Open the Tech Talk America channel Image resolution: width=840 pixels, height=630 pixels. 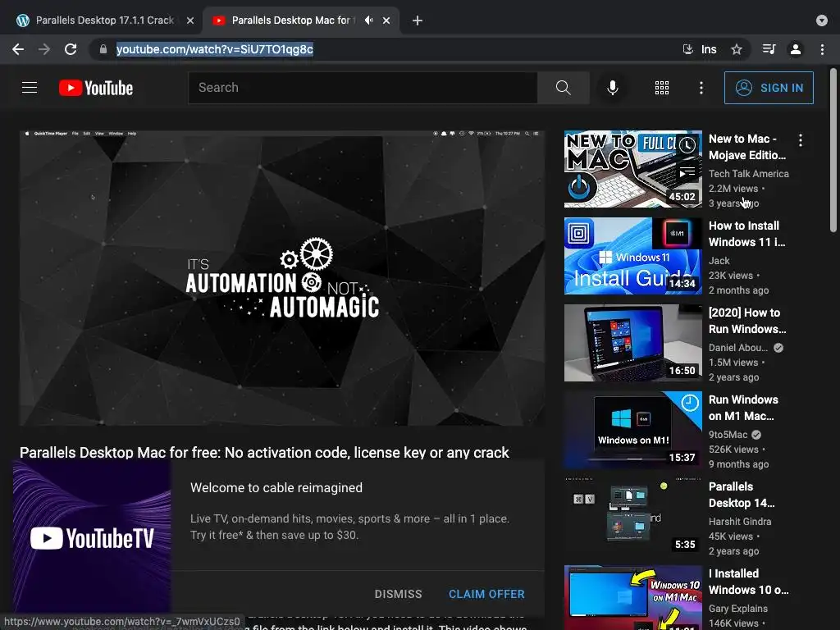[748, 174]
